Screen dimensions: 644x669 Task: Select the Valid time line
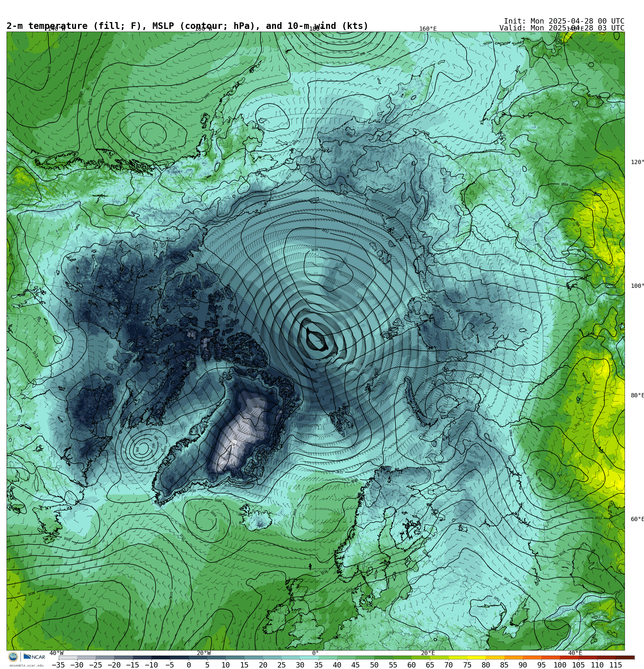pos(562,28)
